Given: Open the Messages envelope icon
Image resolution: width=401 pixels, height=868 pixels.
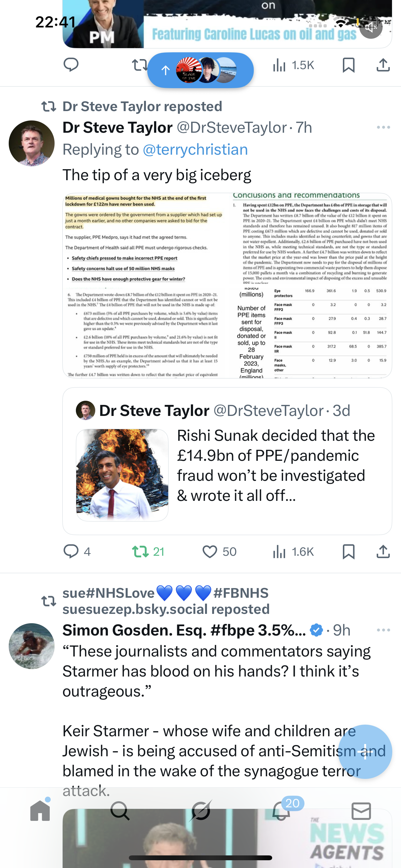Looking at the screenshot, I should 361,811.
